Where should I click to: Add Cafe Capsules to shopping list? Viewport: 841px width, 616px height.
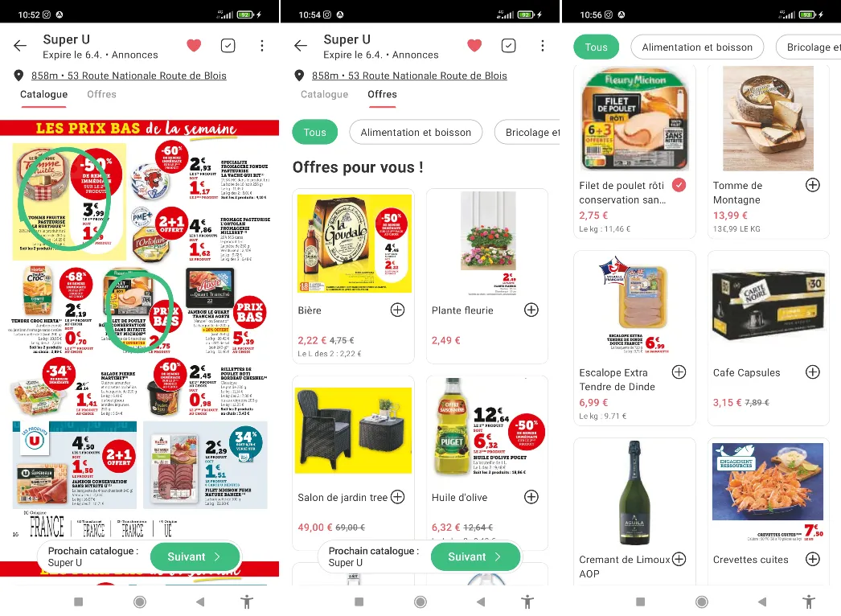point(813,372)
